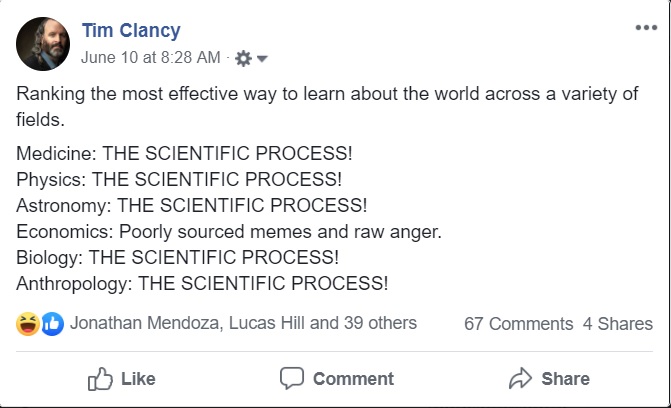671x408 pixels.
Task: Click the thumbs-up outline icon in action bar
Action: (100, 378)
